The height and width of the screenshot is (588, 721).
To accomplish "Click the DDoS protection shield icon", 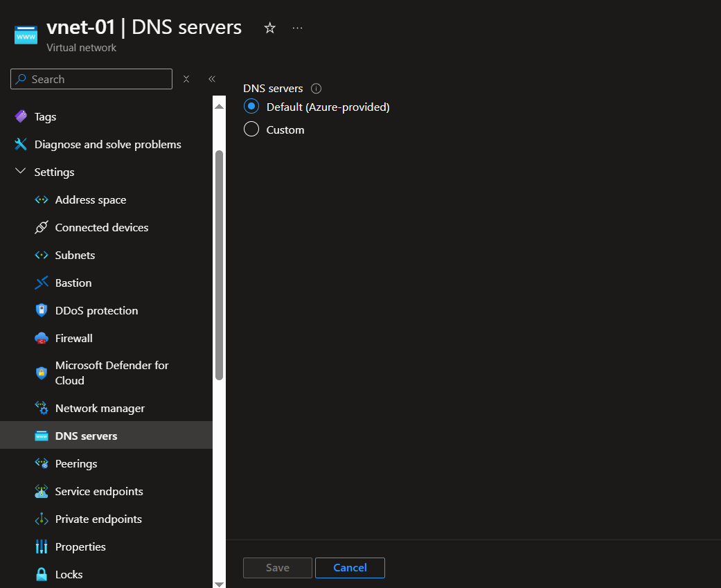I will coord(42,310).
